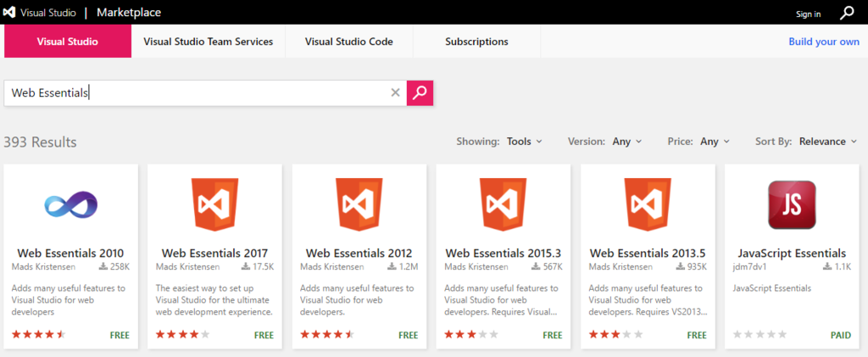
Task: Click empty star rating of JavaScript Essentials
Action: pyautogui.click(x=760, y=334)
